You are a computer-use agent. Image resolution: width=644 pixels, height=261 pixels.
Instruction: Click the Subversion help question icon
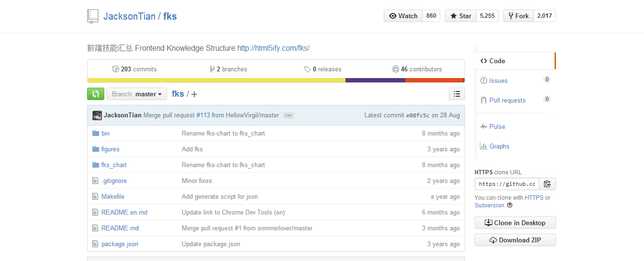(510, 205)
